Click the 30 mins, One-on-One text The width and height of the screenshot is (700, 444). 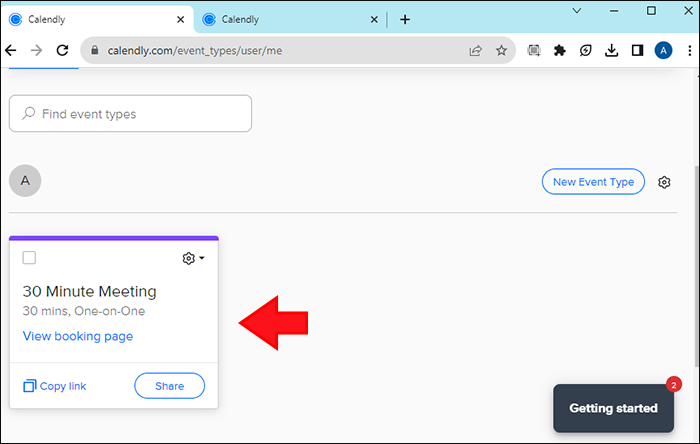click(x=84, y=311)
